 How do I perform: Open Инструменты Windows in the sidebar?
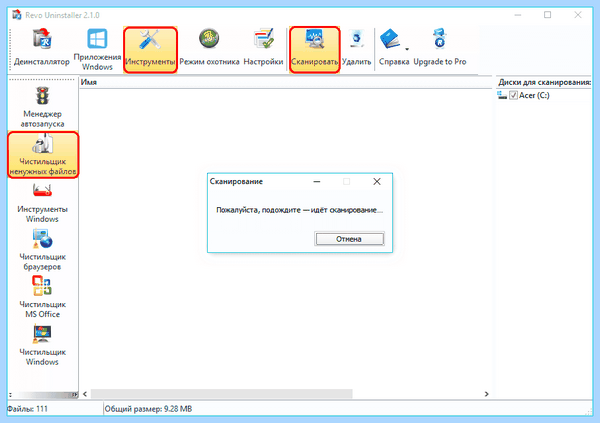pyautogui.click(x=42, y=203)
